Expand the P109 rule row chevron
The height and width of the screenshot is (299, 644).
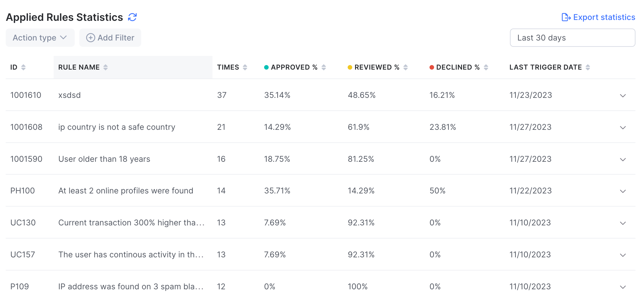[x=623, y=287]
